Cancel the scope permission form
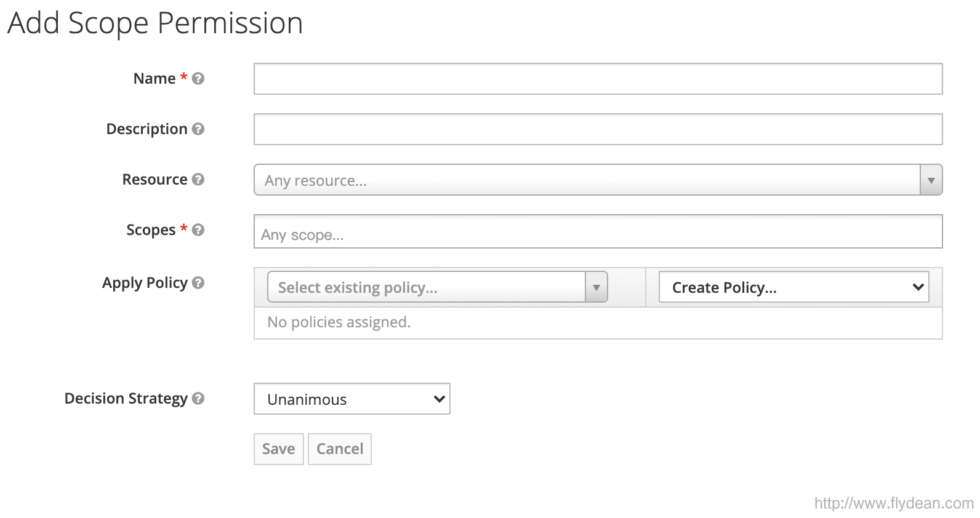The width and height of the screenshot is (980, 518). pyautogui.click(x=339, y=449)
